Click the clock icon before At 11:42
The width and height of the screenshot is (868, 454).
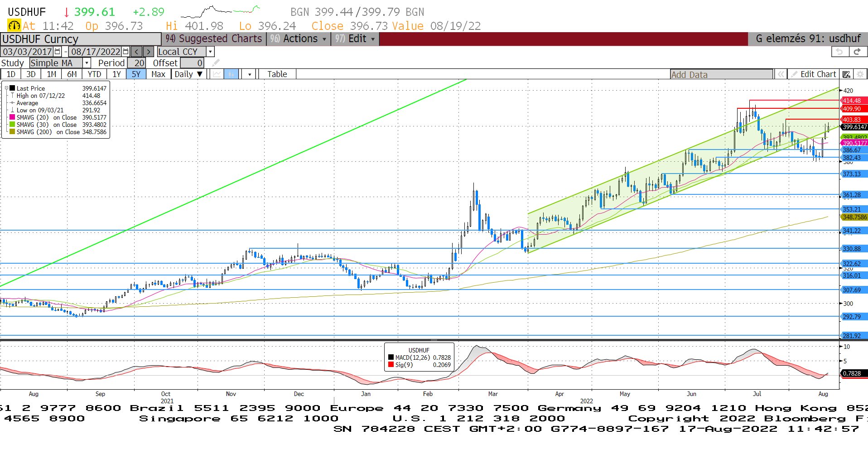pyautogui.click(x=14, y=26)
